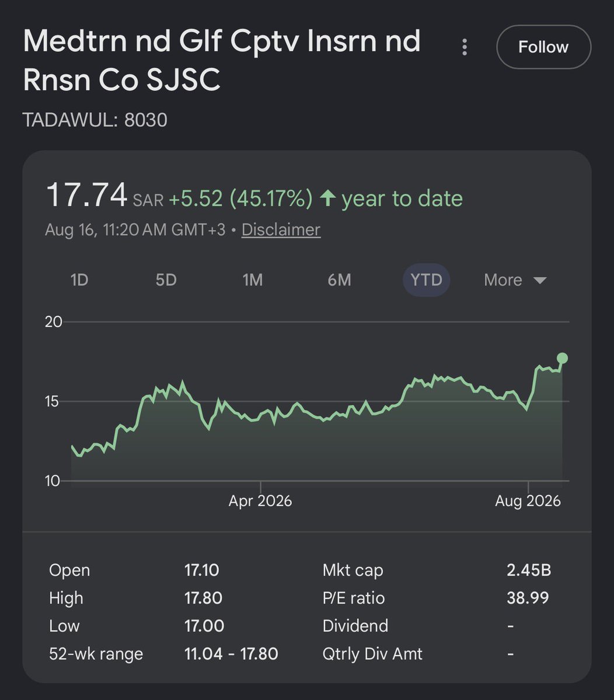
Task: Select the YTD chart range
Action: 426,280
